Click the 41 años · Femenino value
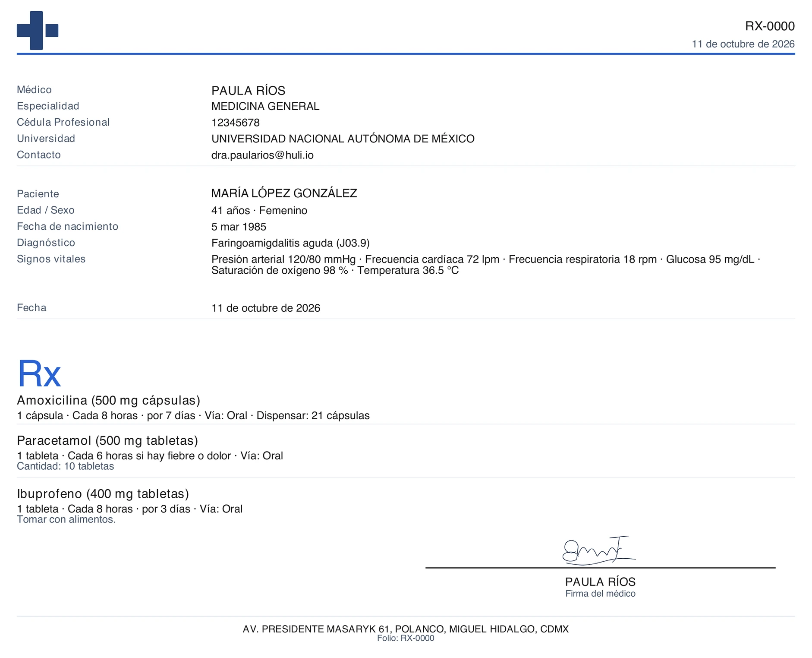This screenshot has width=812, height=658. 259,211
